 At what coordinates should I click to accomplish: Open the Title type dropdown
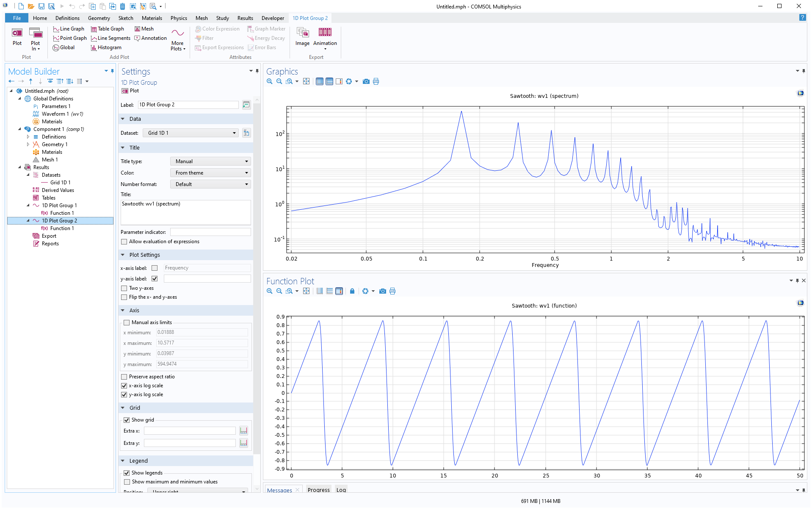click(210, 161)
